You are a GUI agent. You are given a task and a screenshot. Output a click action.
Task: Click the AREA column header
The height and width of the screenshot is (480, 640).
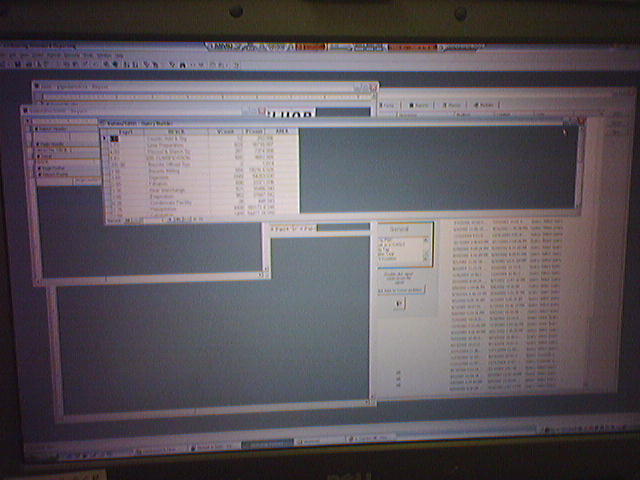click(281, 132)
